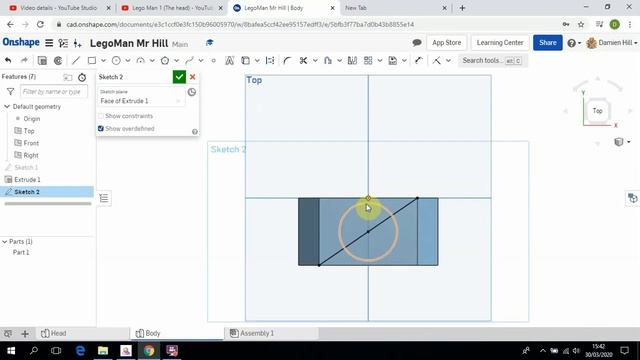The image size is (640, 360).
Task: Expand the Arc tool dropdown arrow
Action: [x=152, y=60]
